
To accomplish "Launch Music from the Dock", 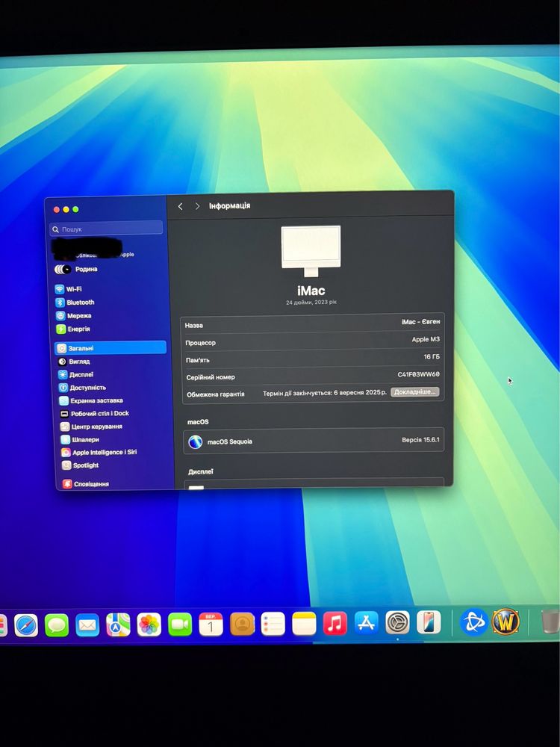I will [x=335, y=623].
